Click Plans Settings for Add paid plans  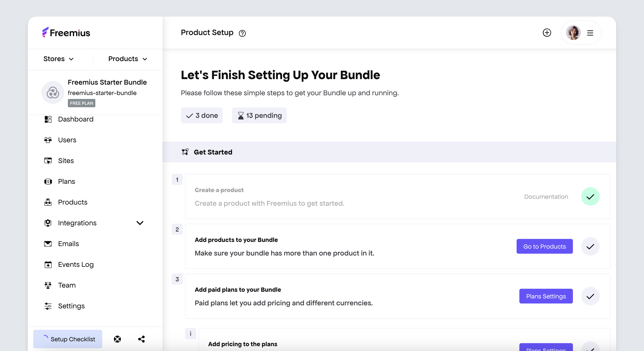point(546,296)
